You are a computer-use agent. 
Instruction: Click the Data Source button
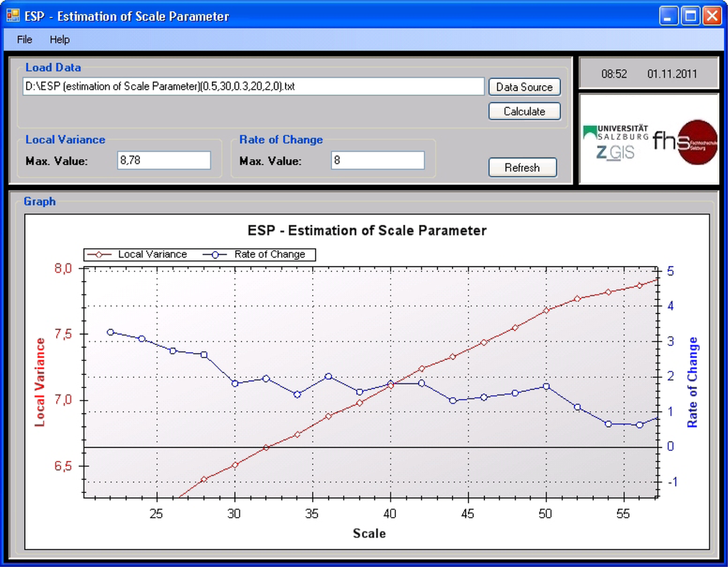coord(524,87)
